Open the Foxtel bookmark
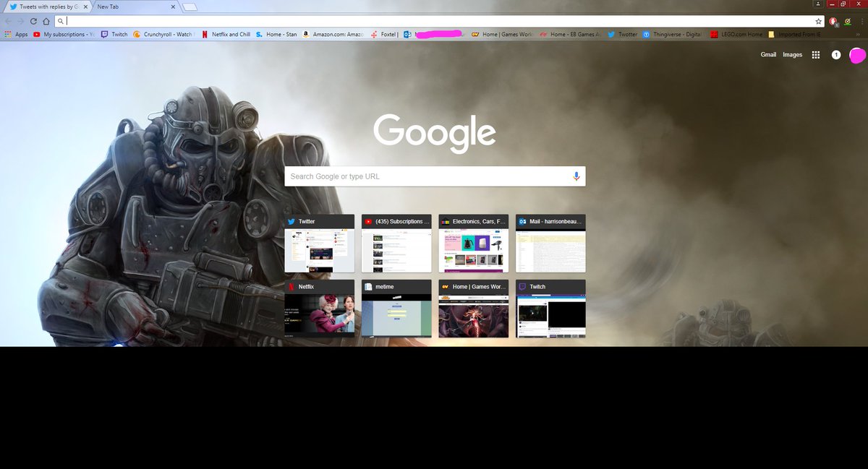Image resolution: width=868 pixels, height=469 pixels. click(x=384, y=34)
